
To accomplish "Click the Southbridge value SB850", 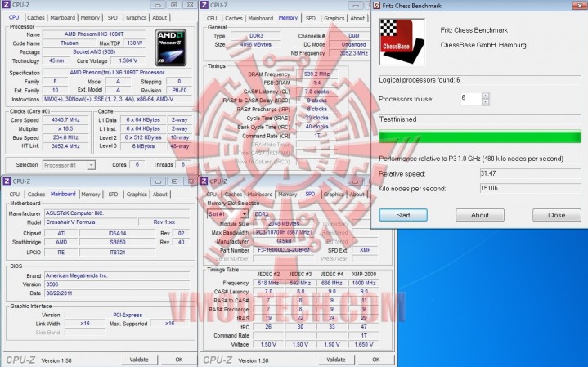I will click(x=118, y=243).
